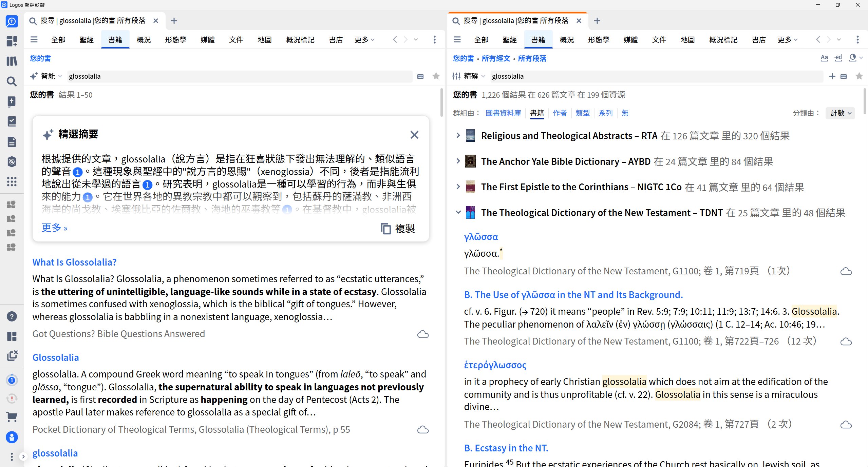
Task: Open right panel kebab options menu
Action: pos(857,40)
